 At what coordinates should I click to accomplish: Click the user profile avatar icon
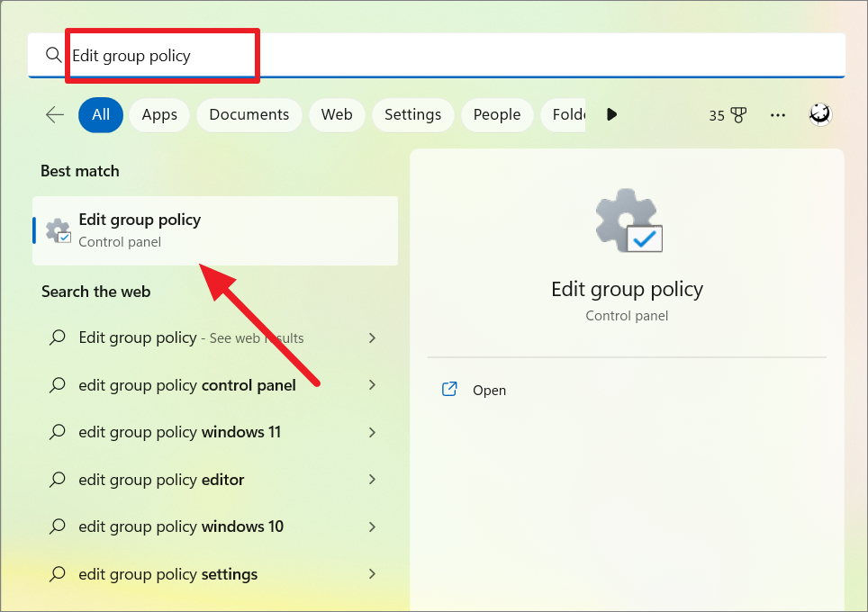click(820, 114)
